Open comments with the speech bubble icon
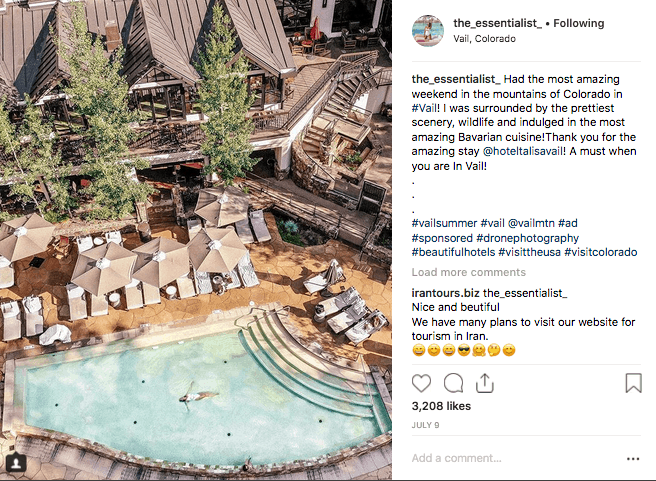The width and height of the screenshot is (656, 481). click(453, 383)
